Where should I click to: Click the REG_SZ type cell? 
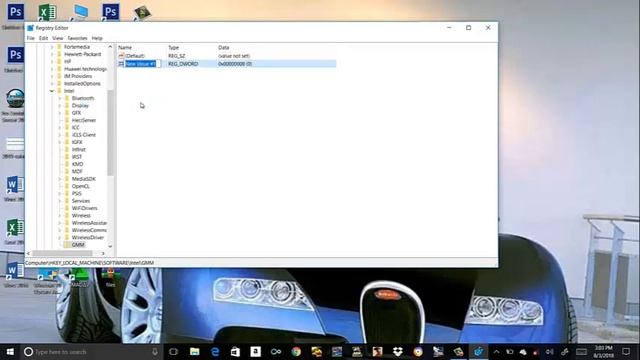point(177,56)
